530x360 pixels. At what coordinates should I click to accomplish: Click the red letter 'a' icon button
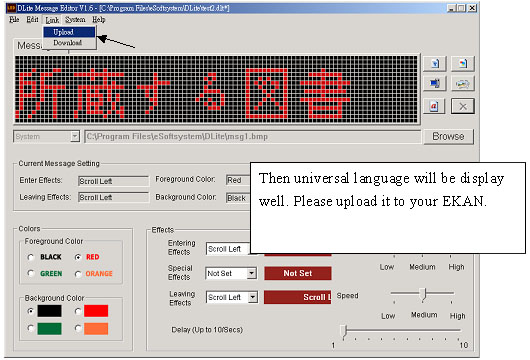click(434, 106)
